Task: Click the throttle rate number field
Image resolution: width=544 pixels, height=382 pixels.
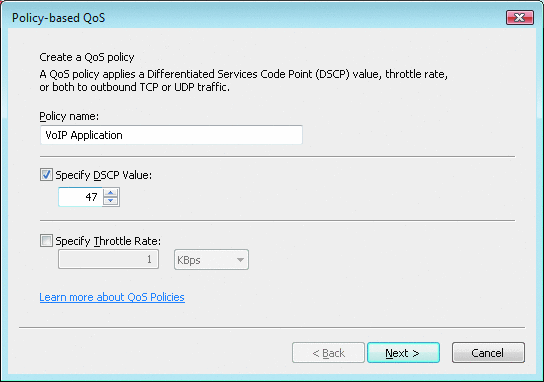Action: pyautogui.click(x=109, y=259)
